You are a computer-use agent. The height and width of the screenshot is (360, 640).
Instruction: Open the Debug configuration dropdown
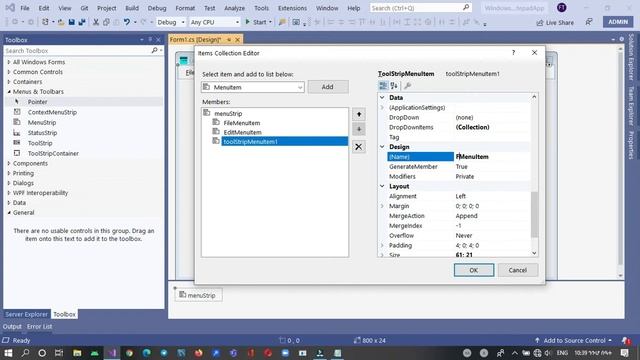[182, 22]
